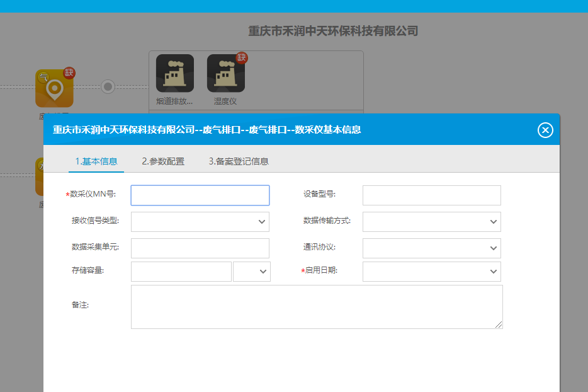
Task: Click the 设备型号 field label
Action: 320,194
